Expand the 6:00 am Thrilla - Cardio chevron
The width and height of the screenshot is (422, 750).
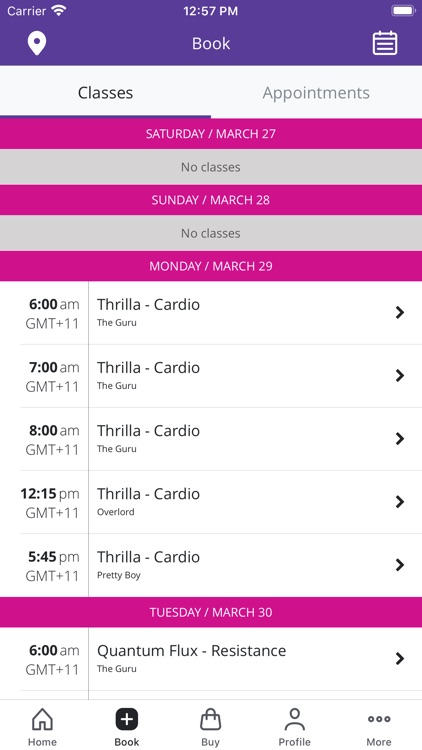(400, 312)
